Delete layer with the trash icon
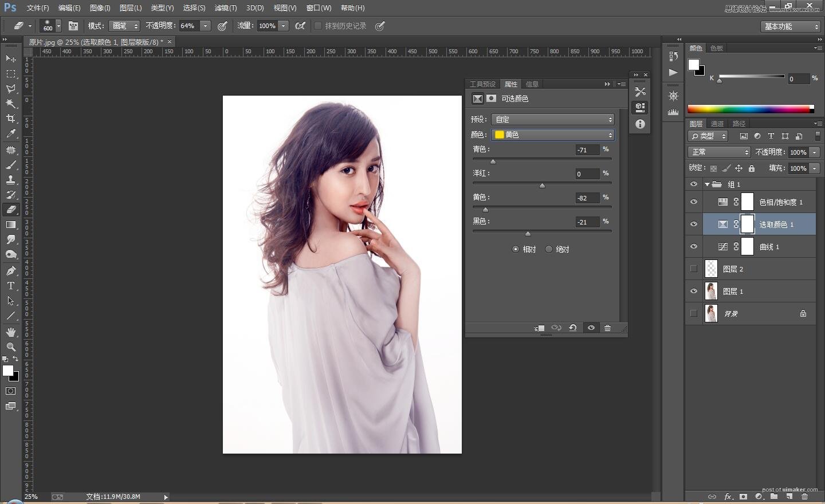This screenshot has height=504, width=825. point(805,497)
